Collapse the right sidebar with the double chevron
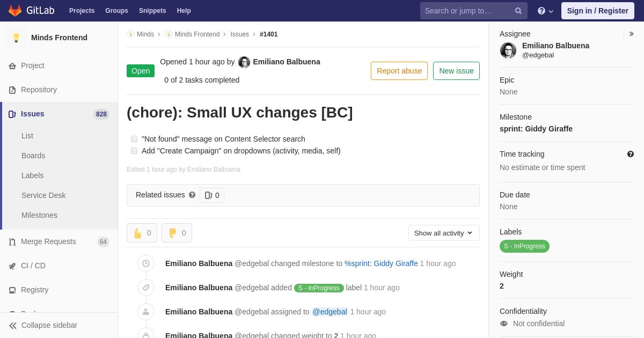Viewport: 644px width, 338px height. click(631, 34)
